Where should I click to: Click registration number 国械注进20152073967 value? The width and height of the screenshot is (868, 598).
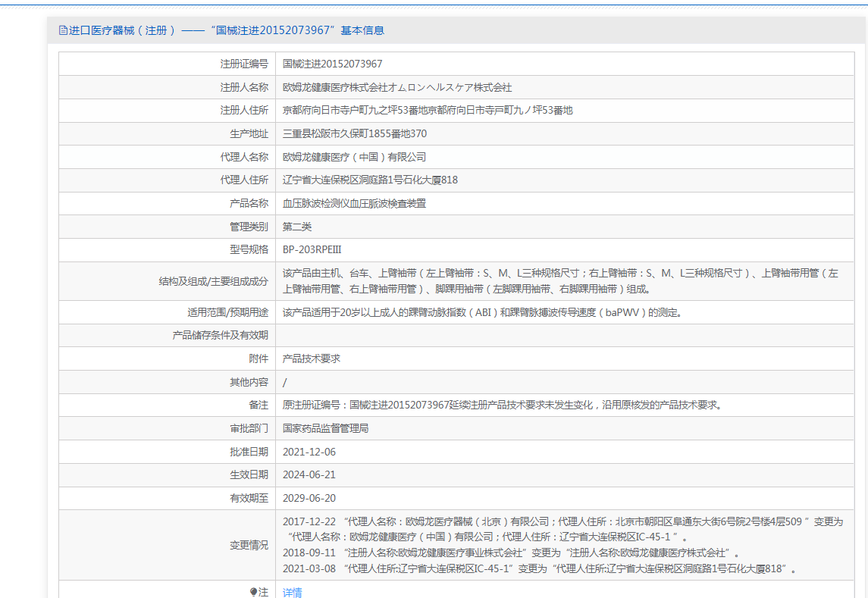tap(332, 64)
